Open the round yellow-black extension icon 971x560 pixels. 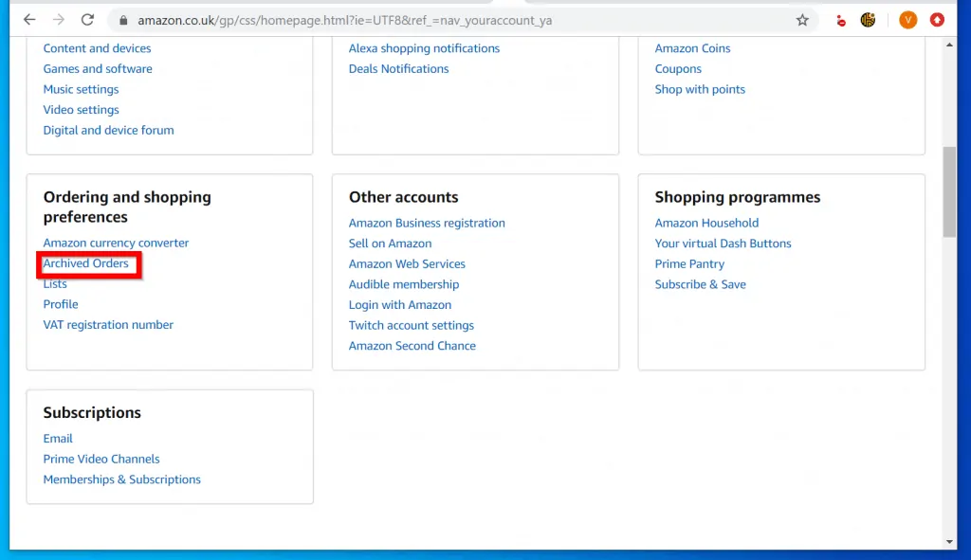click(869, 20)
